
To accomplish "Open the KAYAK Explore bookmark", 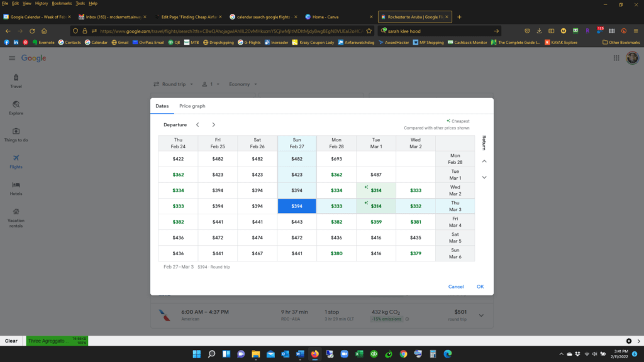I will [561, 42].
